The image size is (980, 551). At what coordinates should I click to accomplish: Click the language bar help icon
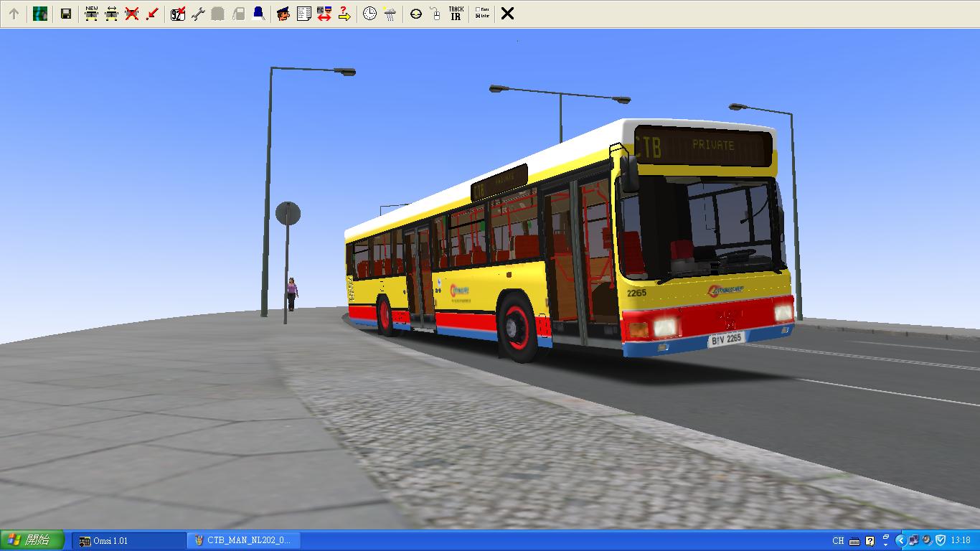(x=870, y=541)
